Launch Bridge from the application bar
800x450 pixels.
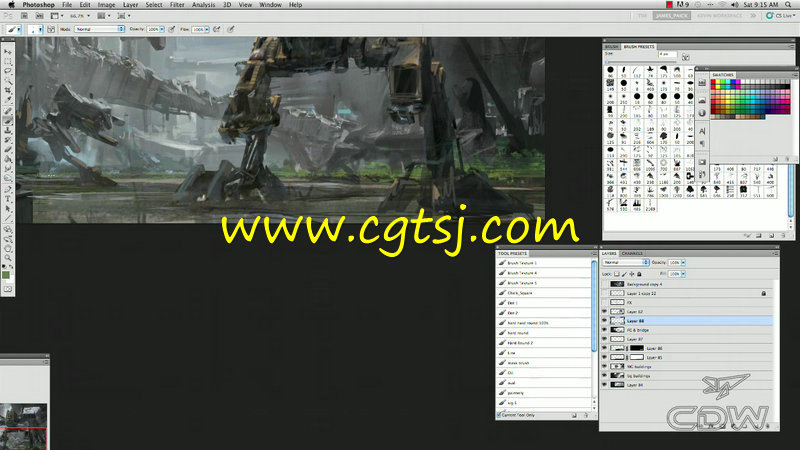(x=24, y=16)
